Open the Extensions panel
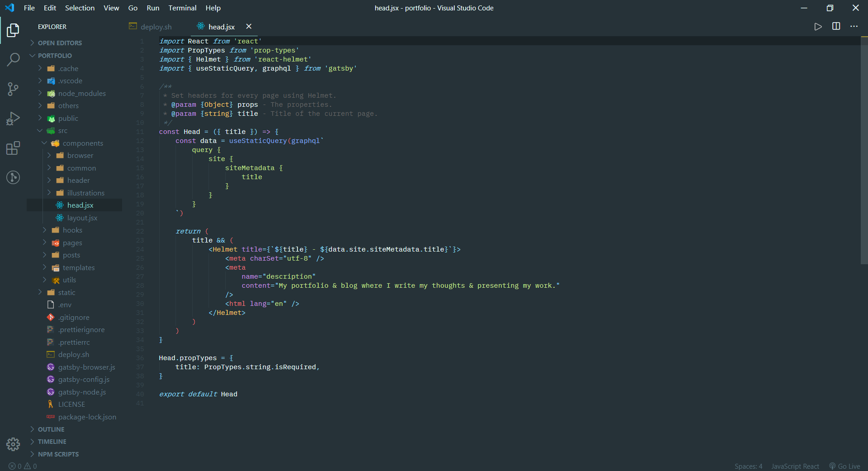Screen dimensions: 868x471 coord(13,148)
